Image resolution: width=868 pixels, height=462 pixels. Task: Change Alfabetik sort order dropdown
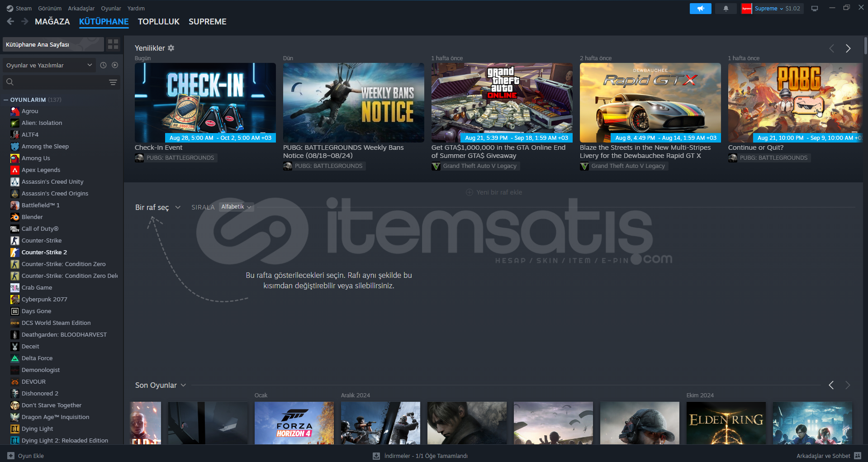(237, 207)
